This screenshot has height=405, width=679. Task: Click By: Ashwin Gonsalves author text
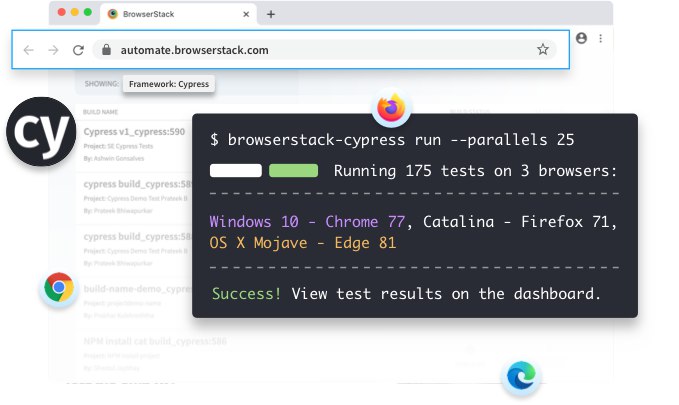(x=114, y=159)
